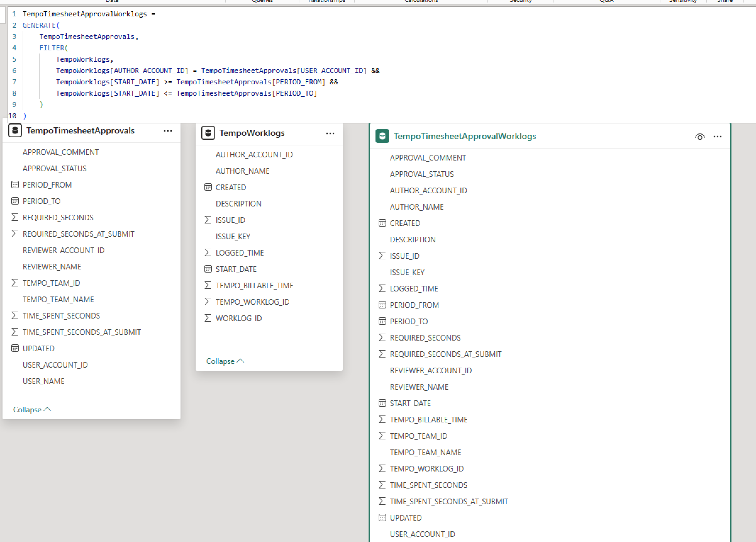The width and height of the screenshot is (756, 542).
Task: Click the TempoWorklogs table icon
Action: click(x=208, y=133)
